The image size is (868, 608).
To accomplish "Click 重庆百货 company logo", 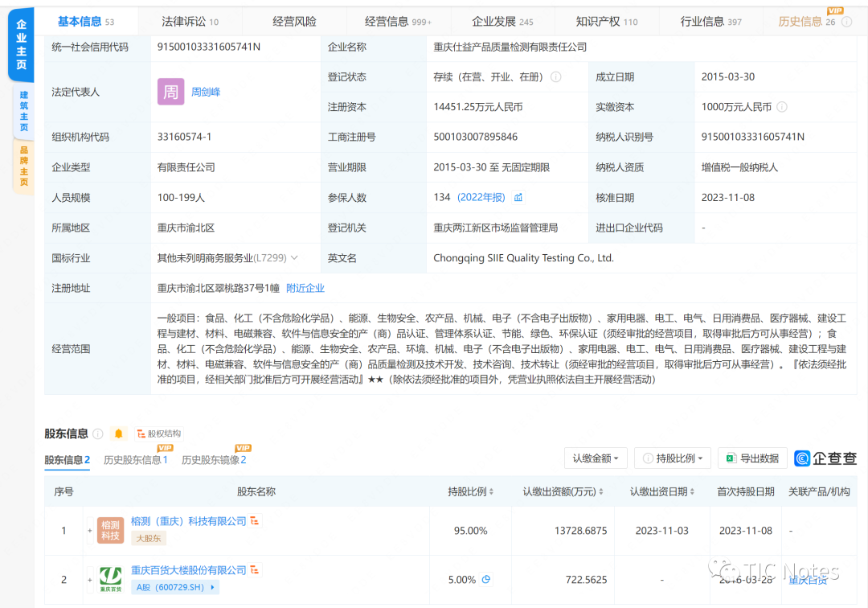I will pos(110,579).
